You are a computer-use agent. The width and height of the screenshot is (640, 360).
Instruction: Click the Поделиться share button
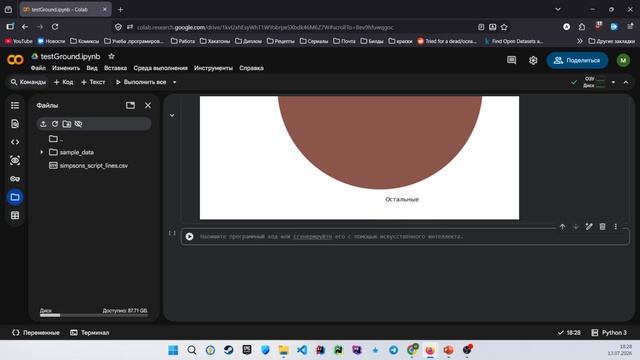(577, 60)
